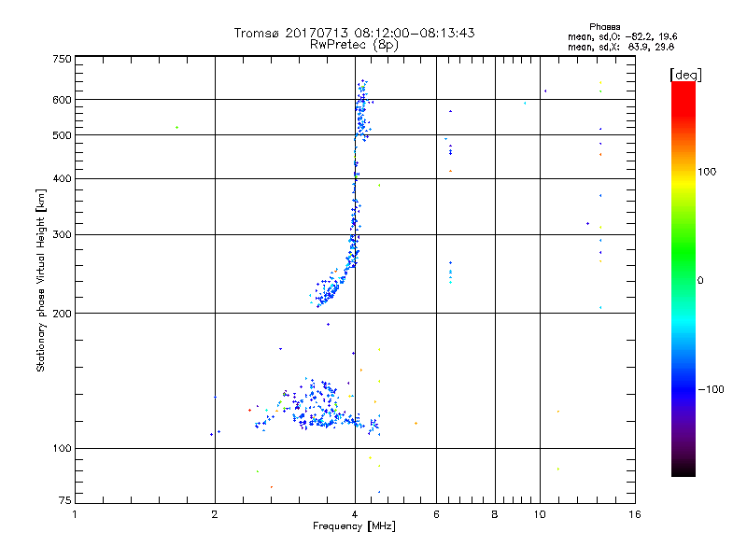The image size is (747, 560).
Task: Click the '400' height axis tick label
Action: pos(62,178)
